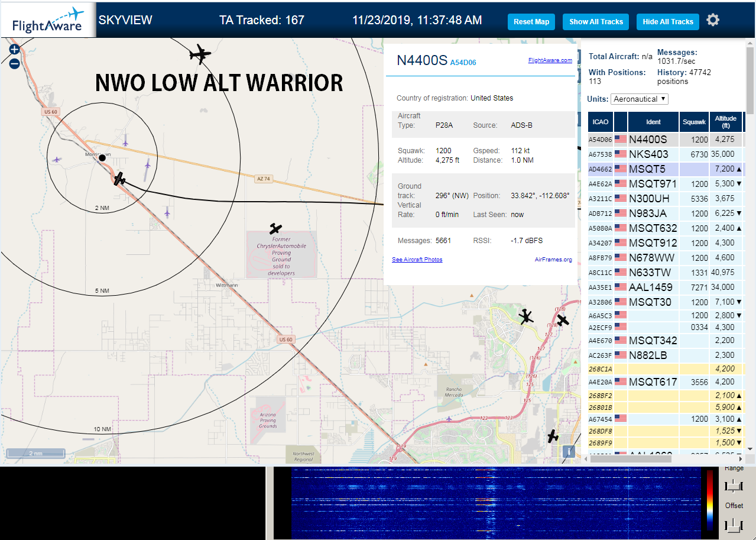Click the waterfall color scale bar
The height and width of the screenshot is (540, 756).
(710, 500)
